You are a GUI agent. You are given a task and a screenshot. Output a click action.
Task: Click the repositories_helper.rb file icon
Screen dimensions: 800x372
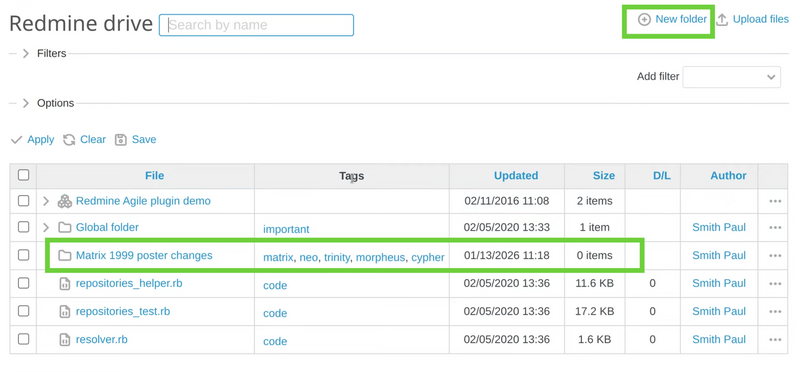(x=65, y=283)
